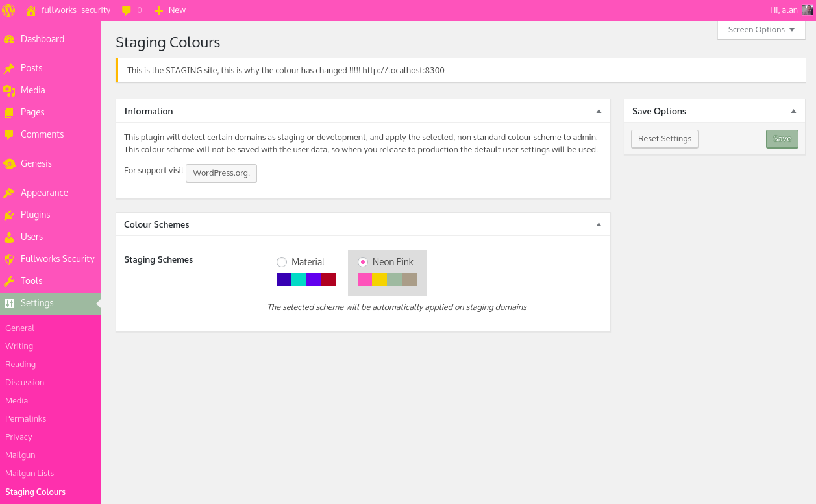
Task: Open the comments bubble icon in admin bar
Action: tap(127, 10)
